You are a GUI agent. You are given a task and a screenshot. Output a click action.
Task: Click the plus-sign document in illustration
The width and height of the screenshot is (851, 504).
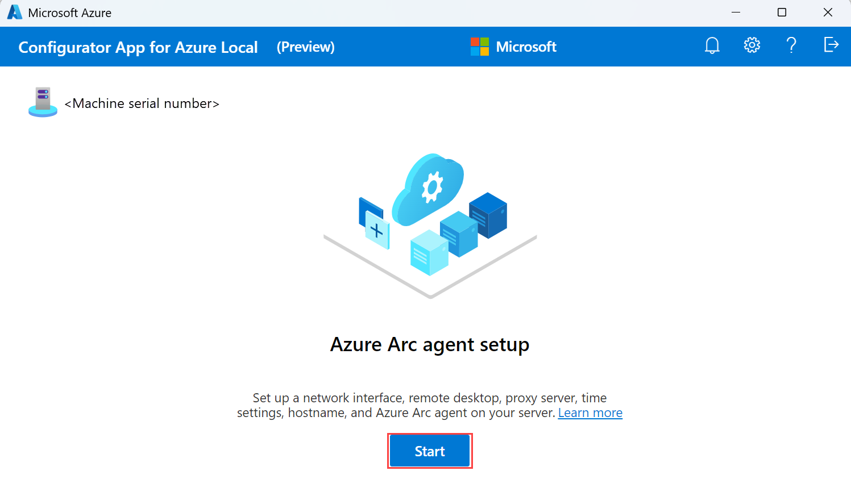(376, 230)
